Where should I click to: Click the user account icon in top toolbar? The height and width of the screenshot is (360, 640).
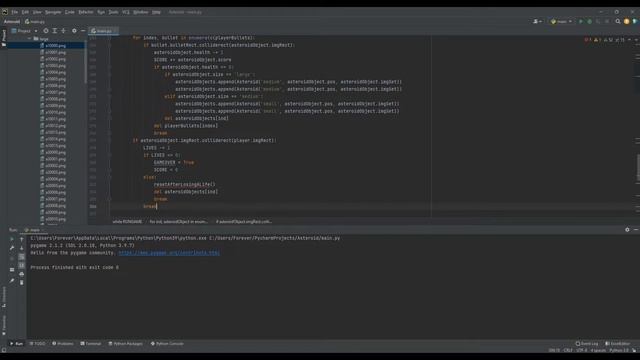pos(537,21)
